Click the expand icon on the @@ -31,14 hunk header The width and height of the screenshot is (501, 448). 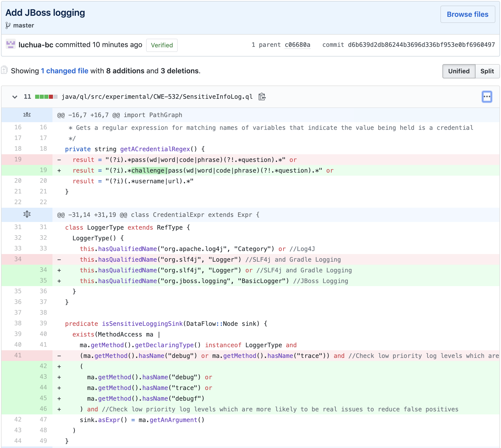(x=26, y=214)
